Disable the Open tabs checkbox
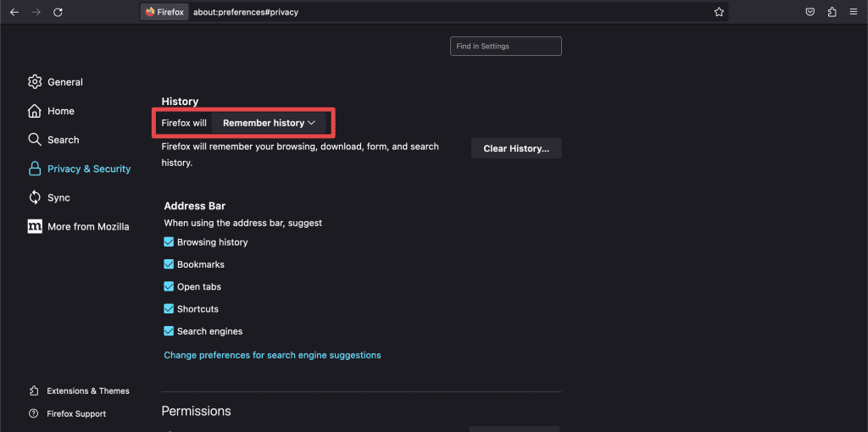Image resolution: width=868 pixels, height=432 pixels. [x=169, y=286]
